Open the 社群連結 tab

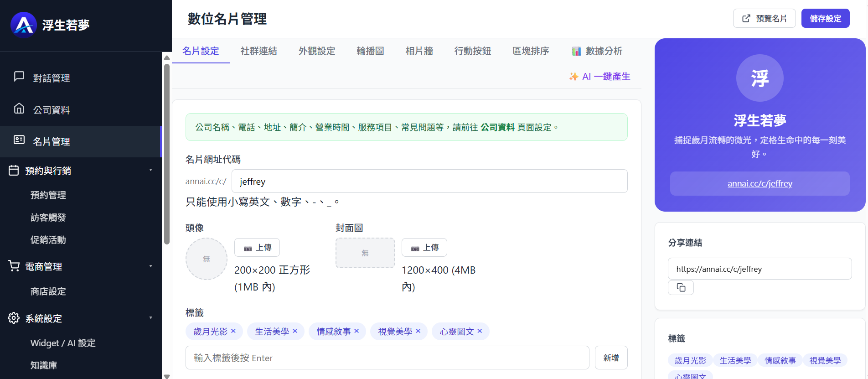coord(258,51)
